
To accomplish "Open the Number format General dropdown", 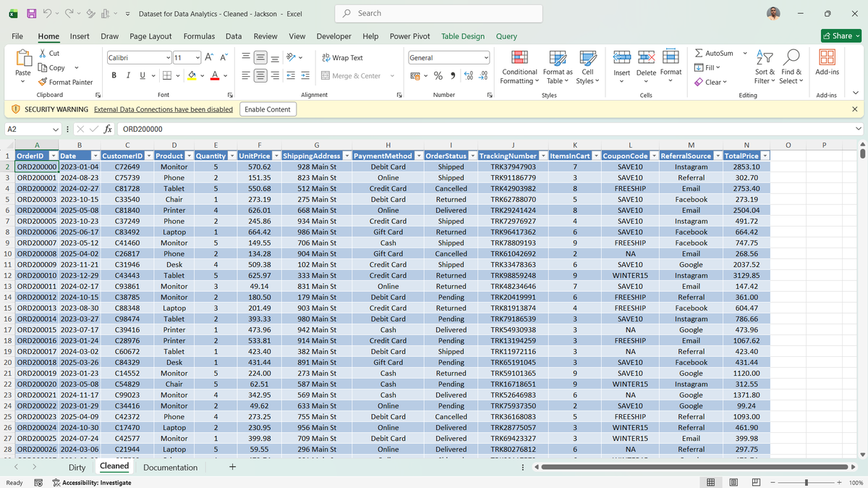I will pyautogui.click(x=486, y=58).
